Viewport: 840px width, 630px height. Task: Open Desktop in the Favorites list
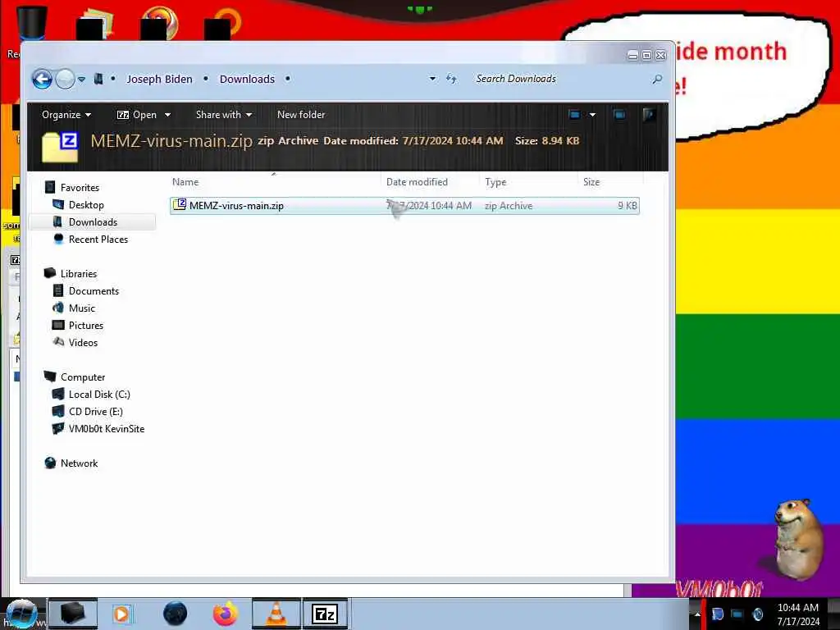(x=85, y=205)
